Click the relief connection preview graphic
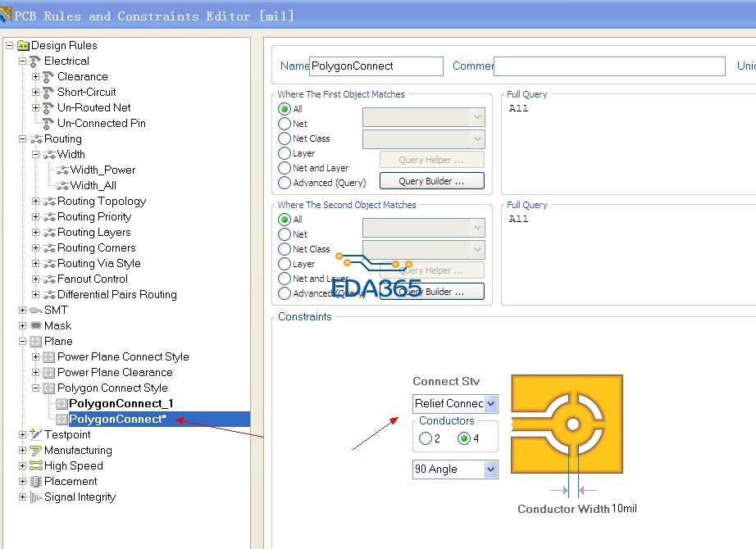 (x=567, y=424)
